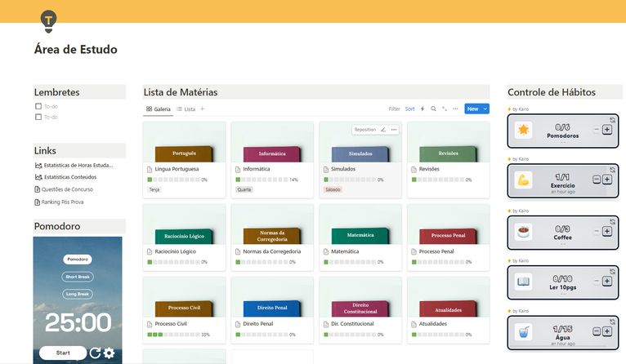626x364 pixels.
Task: Click the lightbulb page icon
Action: click(48, 21)
